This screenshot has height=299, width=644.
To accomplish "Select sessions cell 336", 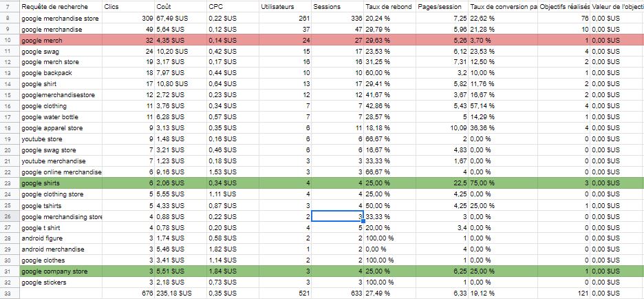I will point(337,19).
